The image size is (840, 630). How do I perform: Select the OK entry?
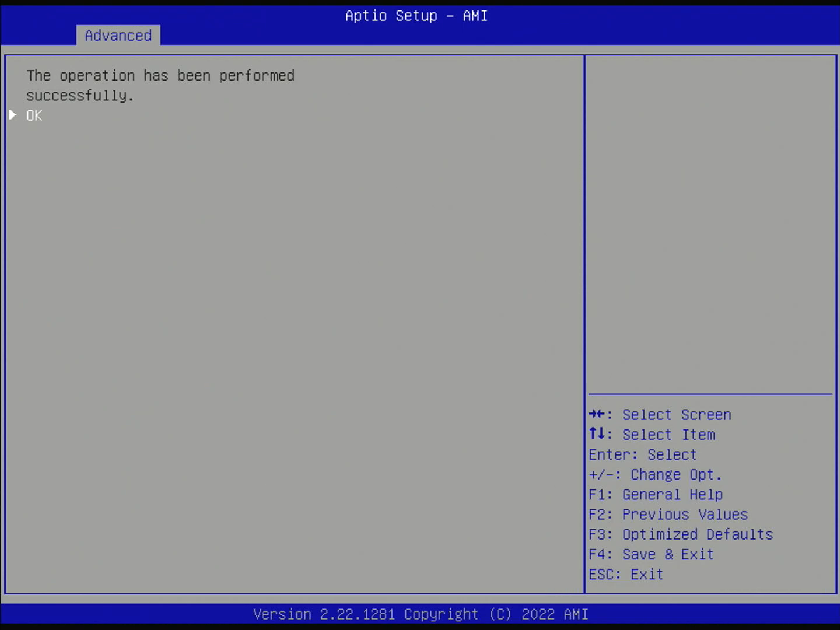[x=34, y=116]
